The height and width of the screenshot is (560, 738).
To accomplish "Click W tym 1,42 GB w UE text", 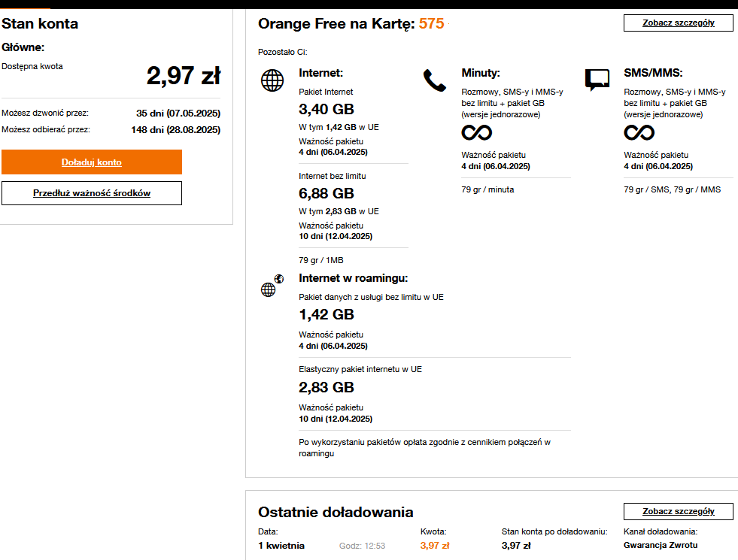I will (x=339, y=127).
